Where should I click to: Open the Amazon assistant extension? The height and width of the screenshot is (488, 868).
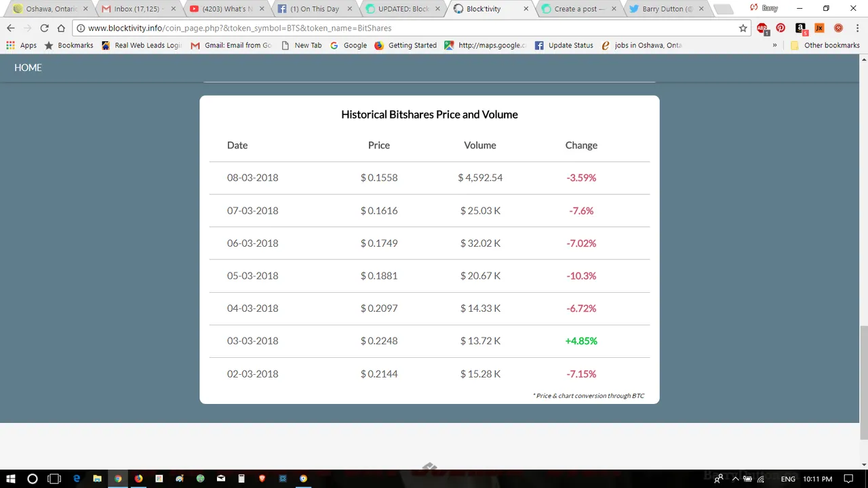[801, 28]
